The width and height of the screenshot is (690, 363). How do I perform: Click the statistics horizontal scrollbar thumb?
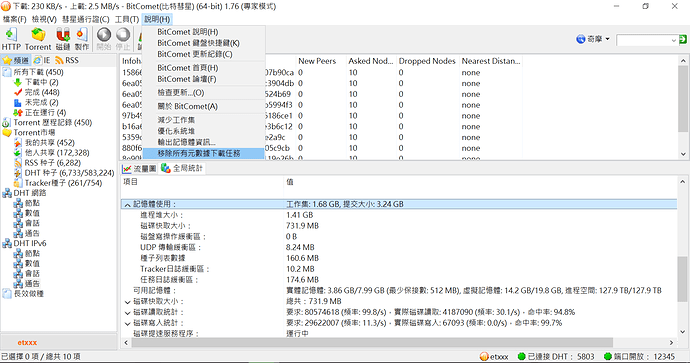pos(372,342)
